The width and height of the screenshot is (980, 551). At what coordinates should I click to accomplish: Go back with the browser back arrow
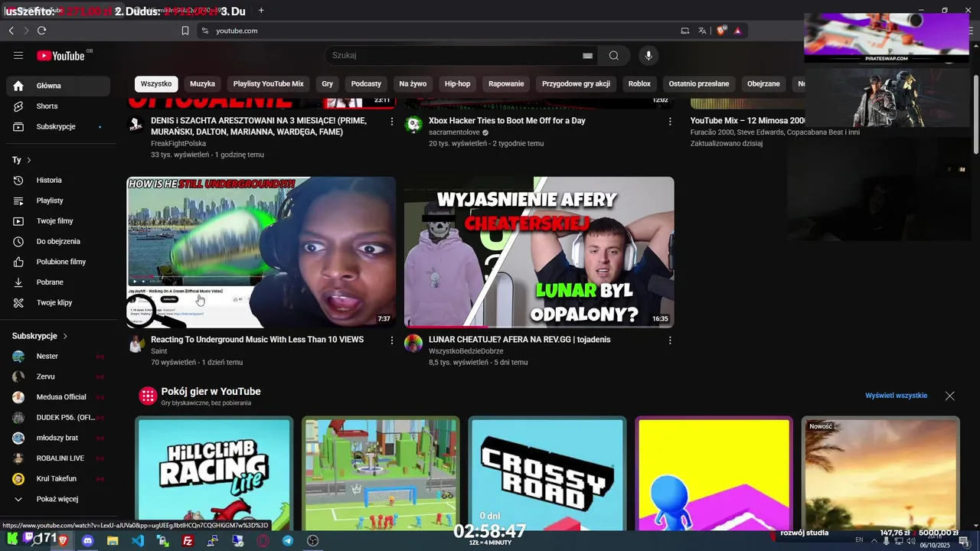point(11,31)
